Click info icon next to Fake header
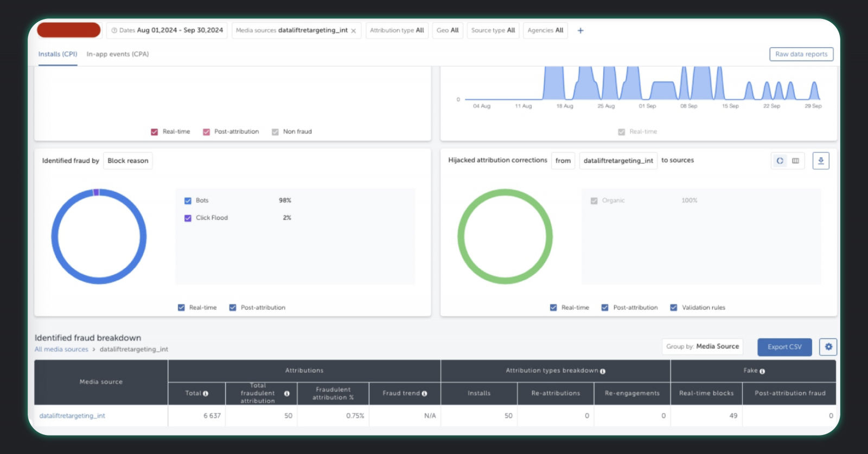The height and width of the screenshot is (454, 868). tap(762, 371)
